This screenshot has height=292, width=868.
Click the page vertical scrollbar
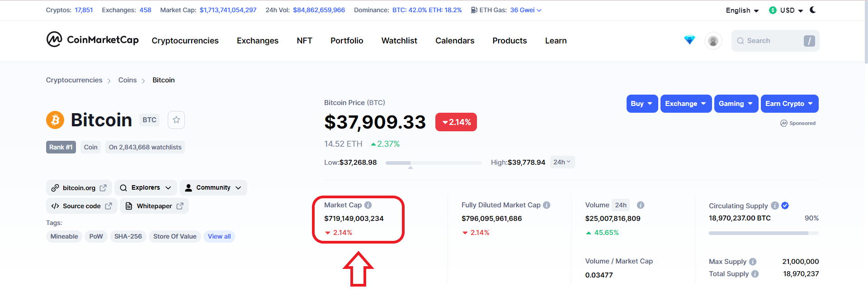865,32
